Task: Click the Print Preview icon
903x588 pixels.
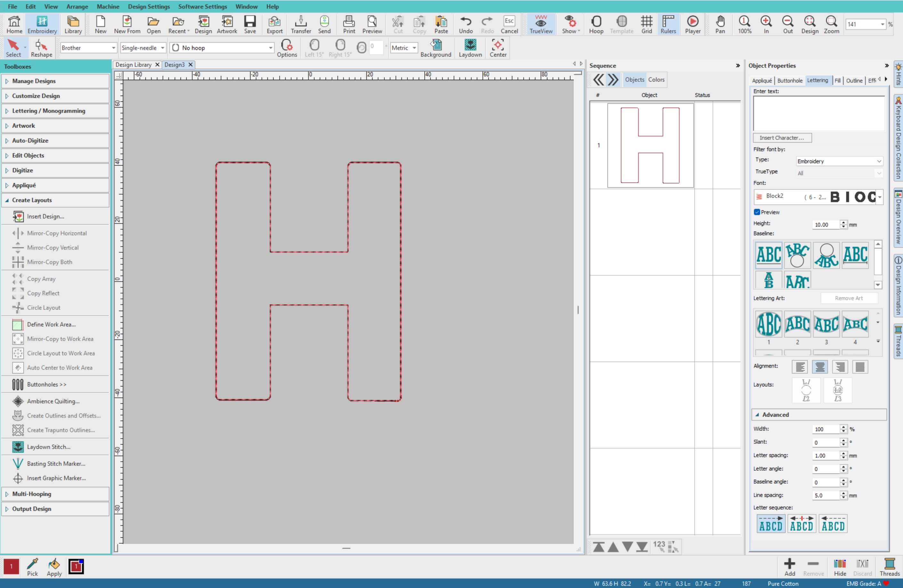Action: [x=372, y=24]
